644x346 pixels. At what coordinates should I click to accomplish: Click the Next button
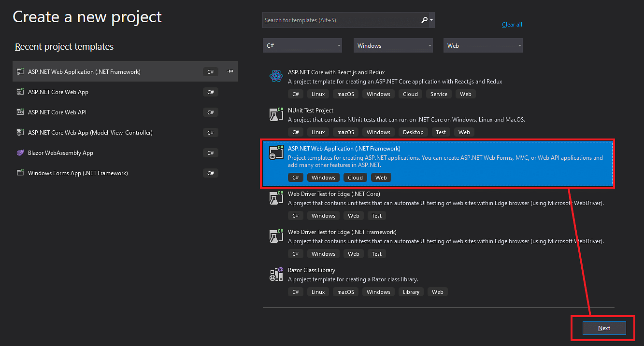tap(604, 328)
